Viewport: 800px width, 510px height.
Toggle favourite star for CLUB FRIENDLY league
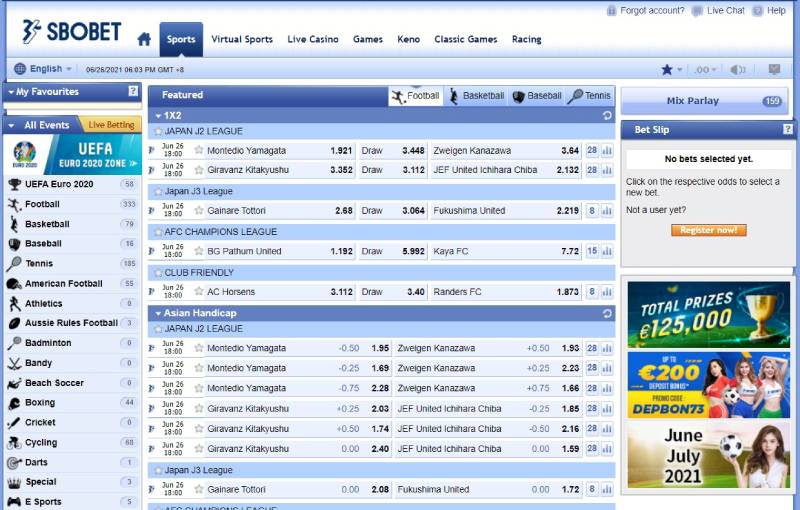point(157,272)
